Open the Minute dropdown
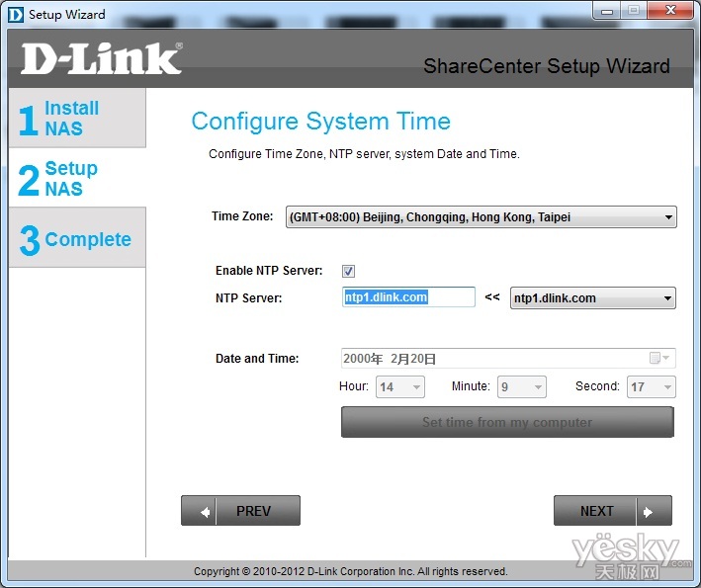Image resolution: width=701 pixels, height=588 pixels. 522,386
